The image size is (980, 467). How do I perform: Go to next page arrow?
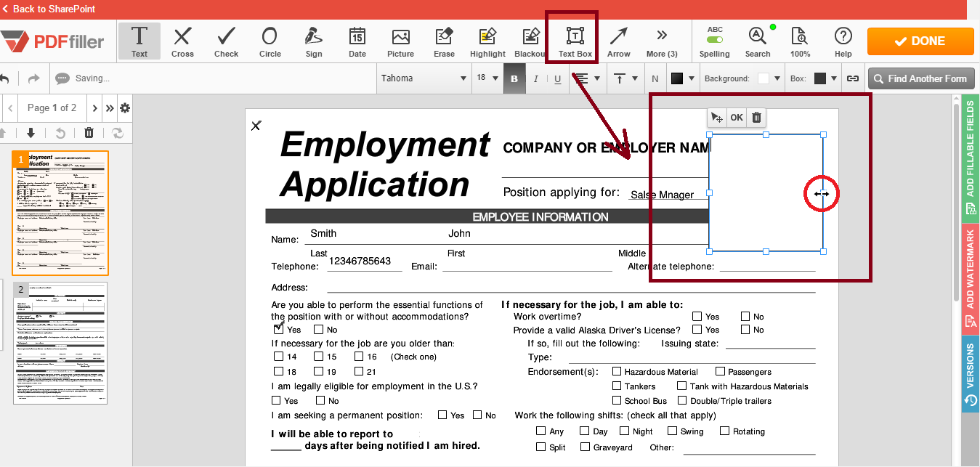point(94,108)
